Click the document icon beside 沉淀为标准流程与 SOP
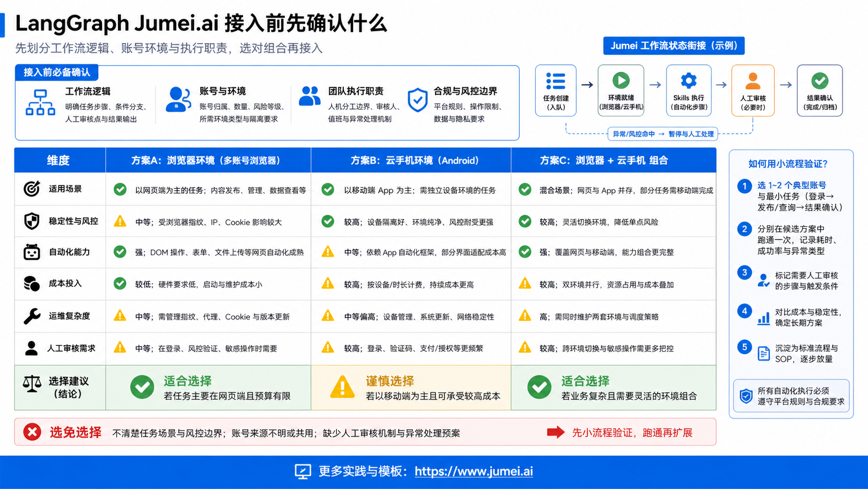This screenshot has width=868, height=489. [x=764, y=353]
